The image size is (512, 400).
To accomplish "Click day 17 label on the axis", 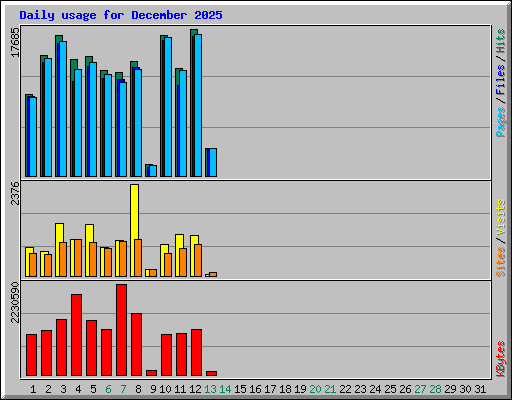I will pyautogui.click(x=270, y=389).
